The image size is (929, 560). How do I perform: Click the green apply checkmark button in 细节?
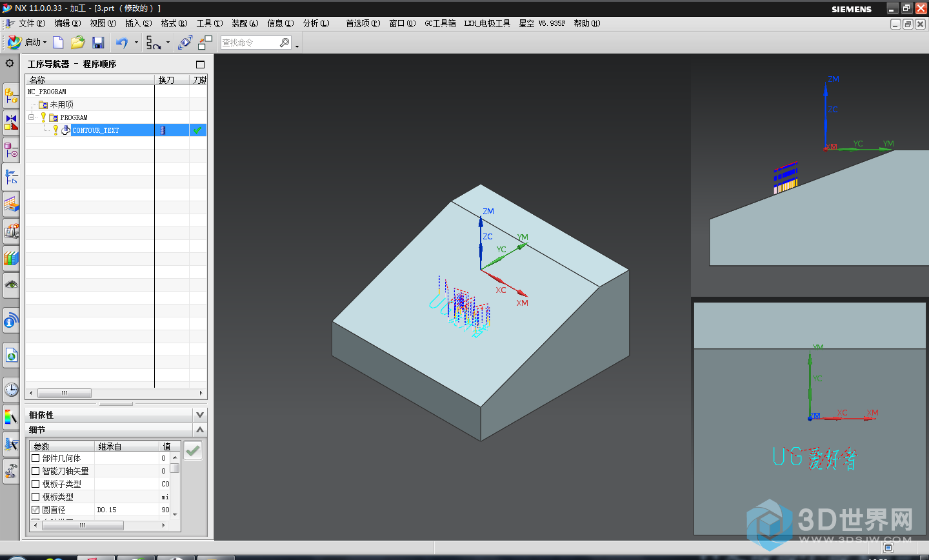[x=193, y=450]
